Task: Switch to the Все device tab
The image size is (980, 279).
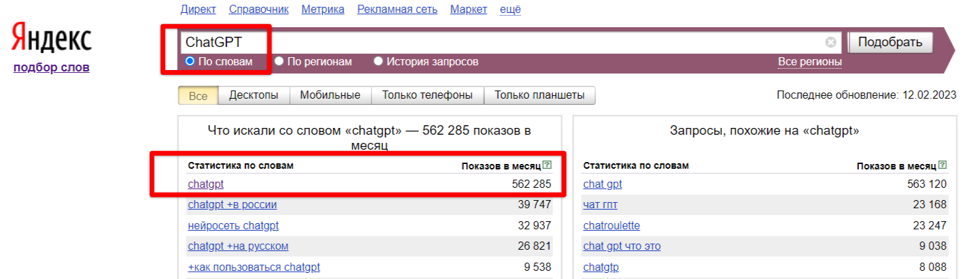Action: (x=198, y=95)
